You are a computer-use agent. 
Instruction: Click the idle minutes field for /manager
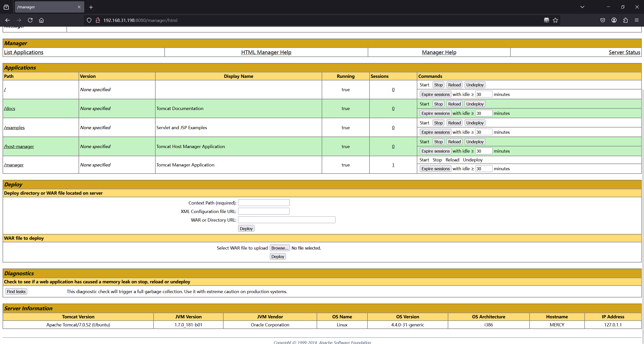[484, 169]
